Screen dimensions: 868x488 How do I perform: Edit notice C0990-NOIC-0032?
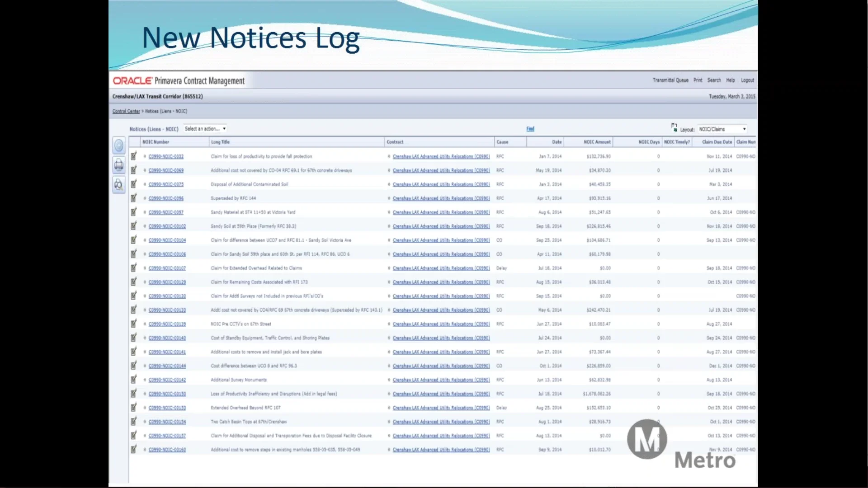coord(134,156)
